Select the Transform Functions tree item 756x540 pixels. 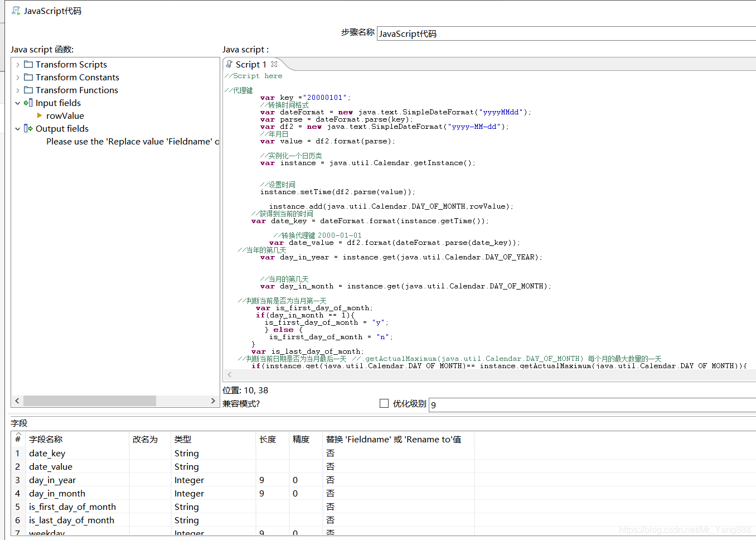[x=77, y=90]
